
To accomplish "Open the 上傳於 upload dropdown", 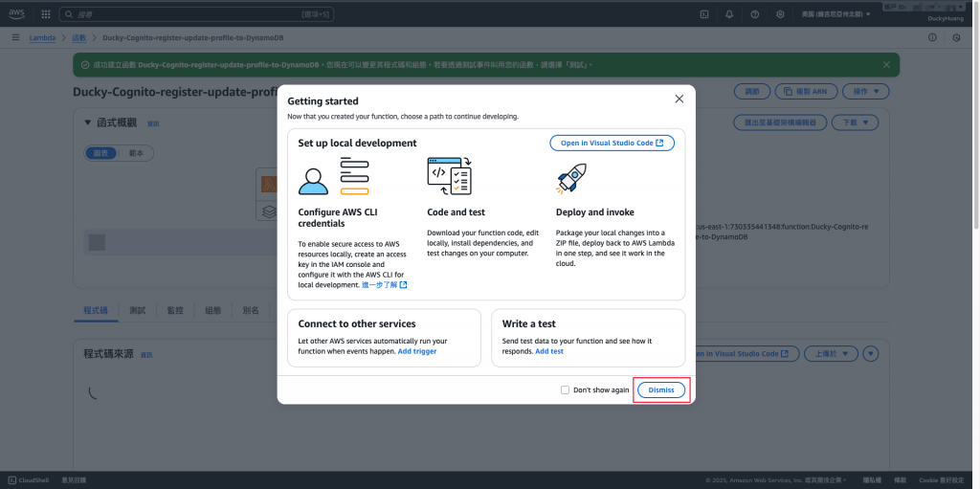I will pos(831,354).
